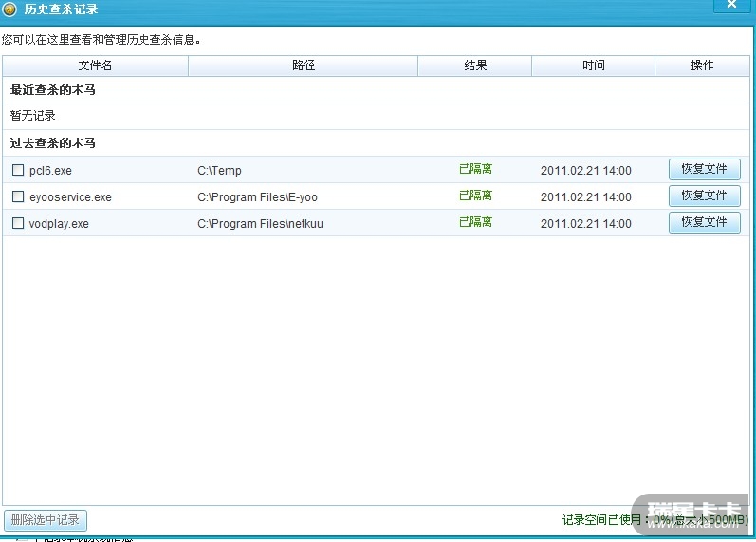
Task: Click 已隔离 status in vodplay.exe row
Action: pos(475,222)
